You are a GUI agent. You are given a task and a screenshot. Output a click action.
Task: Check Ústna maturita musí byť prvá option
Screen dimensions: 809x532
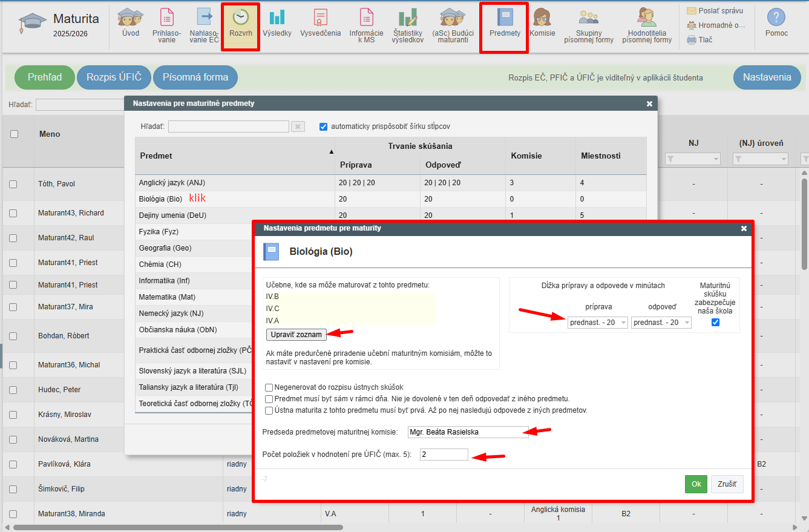pos(269,410)
